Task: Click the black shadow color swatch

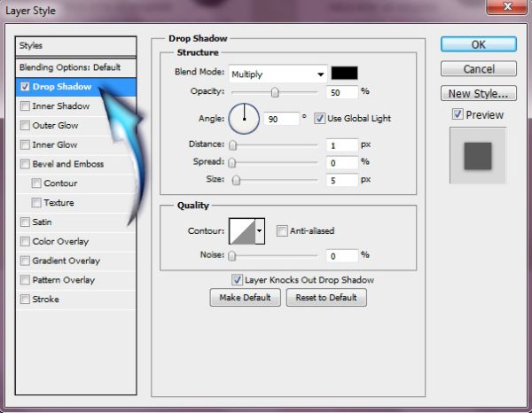Action: 344,74
